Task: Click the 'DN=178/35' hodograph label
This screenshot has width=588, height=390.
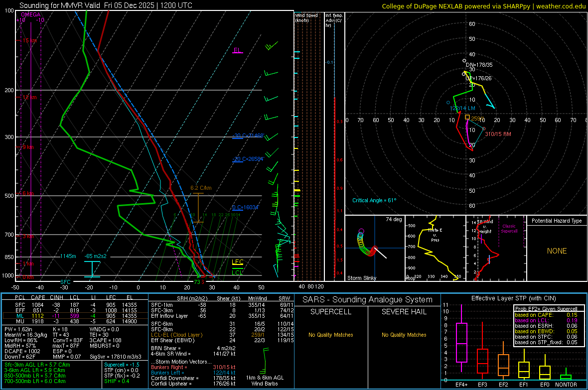Action: pyautogui.click(x=479, y=65)
